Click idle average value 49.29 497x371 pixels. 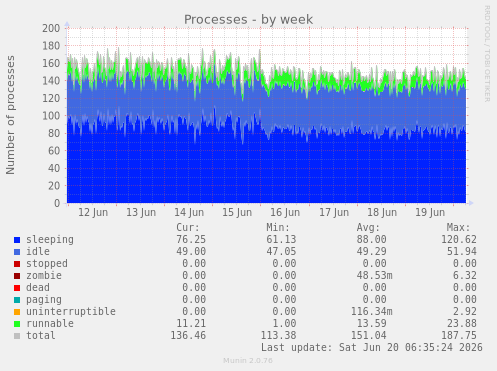[x=371, y=251]
